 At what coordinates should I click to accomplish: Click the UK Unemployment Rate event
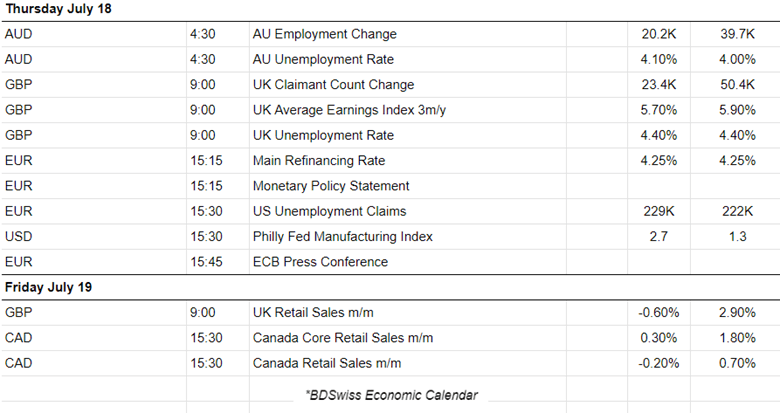click(323, 135)
